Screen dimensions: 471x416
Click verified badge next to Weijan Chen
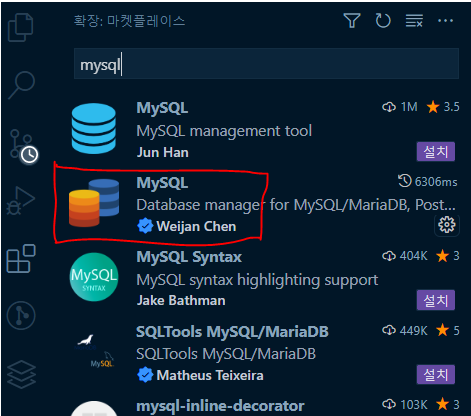[x=145, y=226]
